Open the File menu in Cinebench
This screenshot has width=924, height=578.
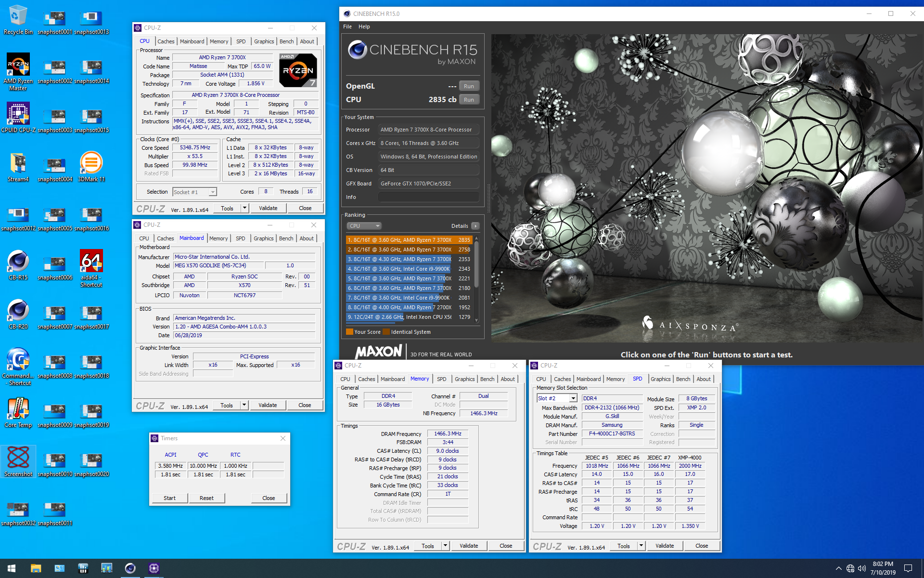(x=347, y=26)
